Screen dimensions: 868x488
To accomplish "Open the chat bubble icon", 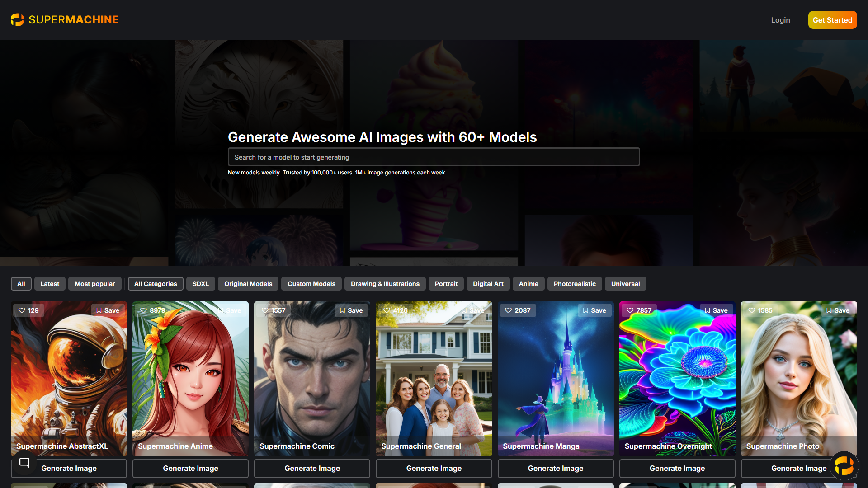I will click(24, 462).
